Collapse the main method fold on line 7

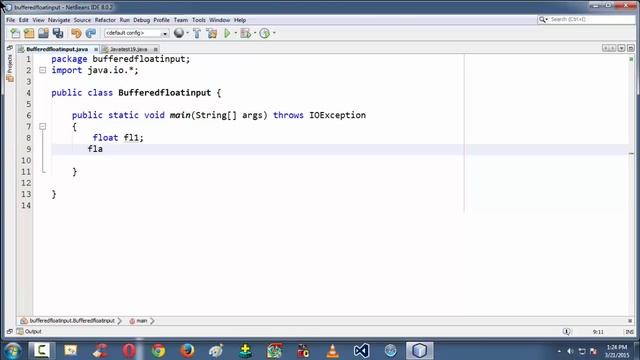pos(42,127)
